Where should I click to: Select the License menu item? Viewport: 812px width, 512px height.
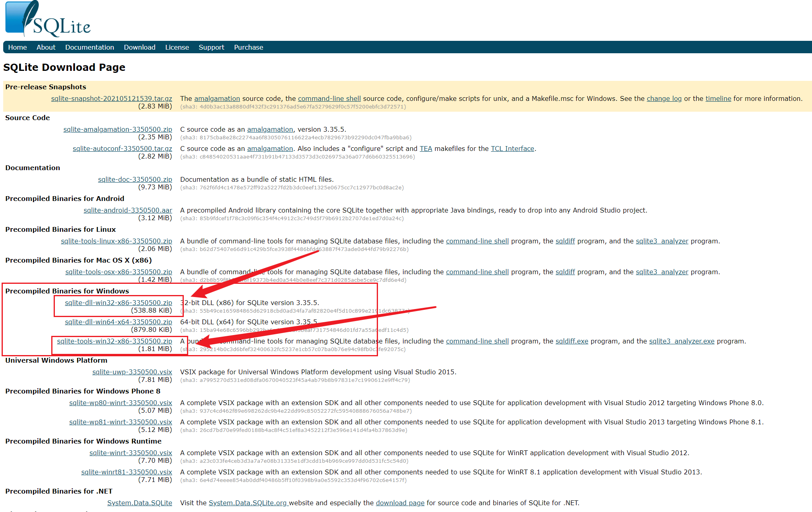pyautogui.click(x=177, y=47)
